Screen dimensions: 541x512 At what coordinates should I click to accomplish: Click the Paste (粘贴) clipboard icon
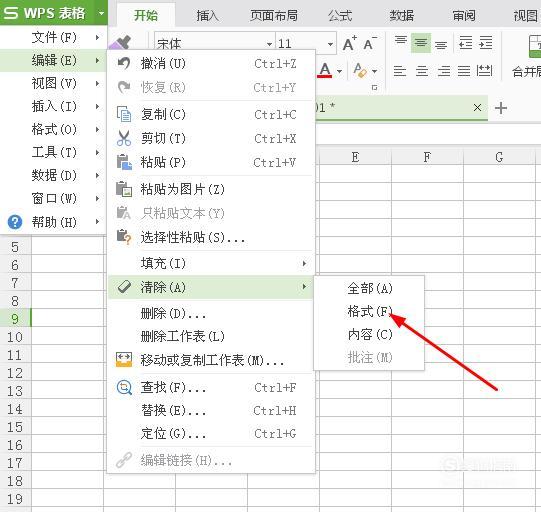(x=124, y=162)
